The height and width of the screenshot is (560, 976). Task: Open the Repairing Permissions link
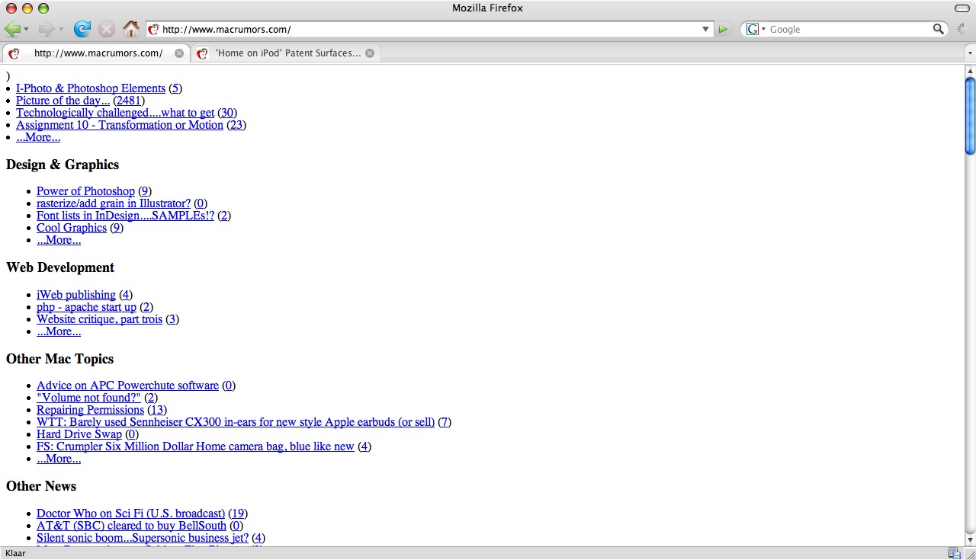90,410
